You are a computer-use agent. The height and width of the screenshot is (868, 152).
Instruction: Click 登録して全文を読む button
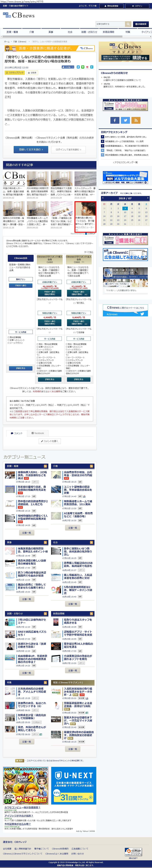pyautogui.click(x=31, y=149)
